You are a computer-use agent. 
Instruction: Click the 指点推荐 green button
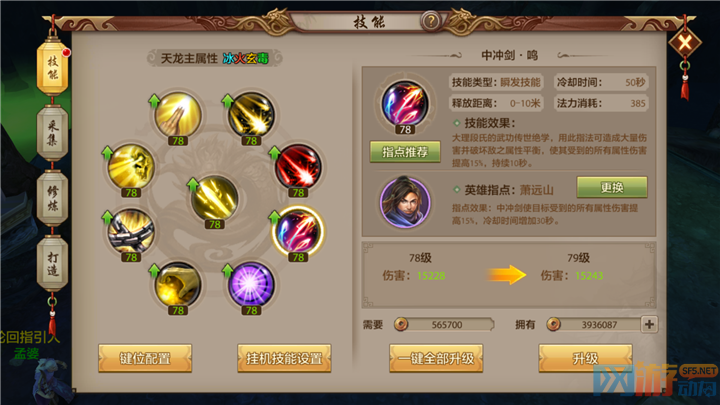405,152
